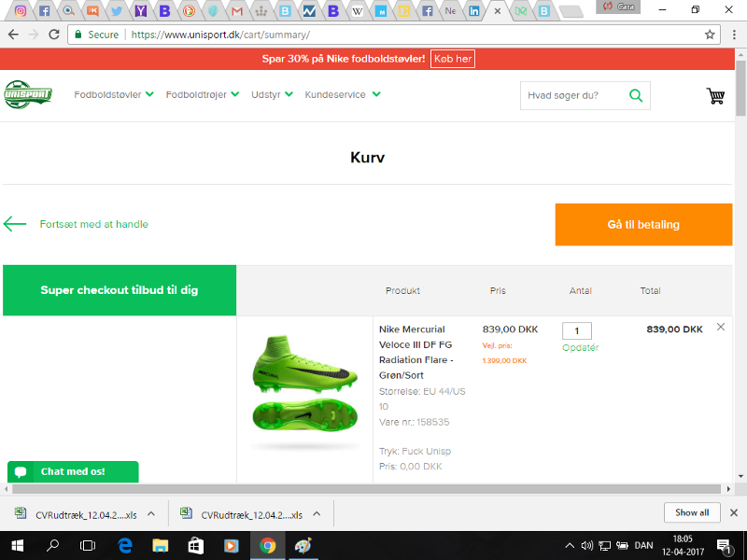
Task: Click the 'Super checkout tilbud til dig' banner
Action: (120, 290)
